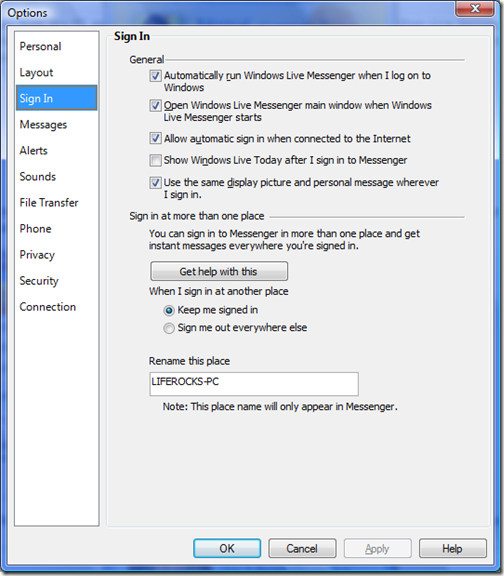Toggle open Messenger main window on start
The width and height of the screenshot is (504, 576).
[x=155, y=105]
